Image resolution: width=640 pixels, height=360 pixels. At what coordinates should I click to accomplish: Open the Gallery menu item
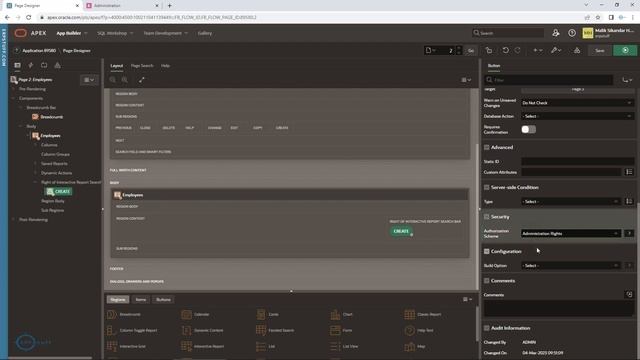point(205,33)
